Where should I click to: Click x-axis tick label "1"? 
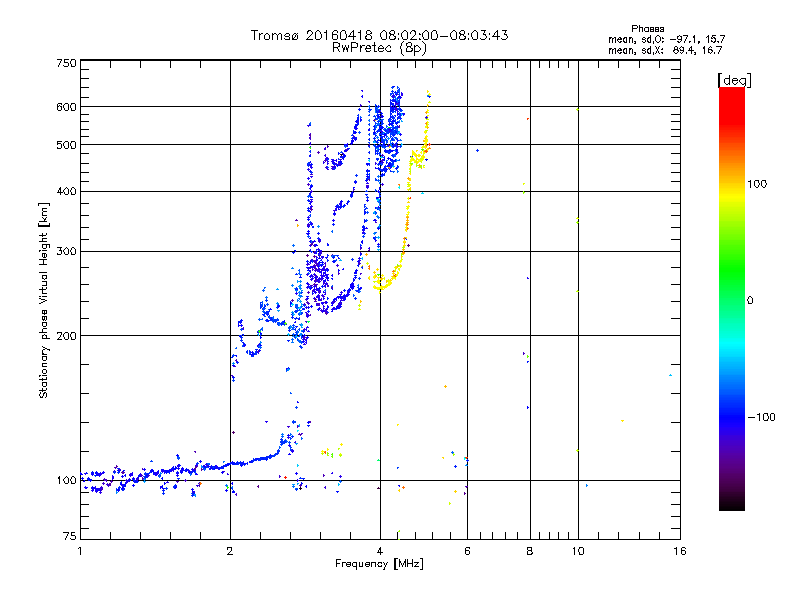coord(80,551)
